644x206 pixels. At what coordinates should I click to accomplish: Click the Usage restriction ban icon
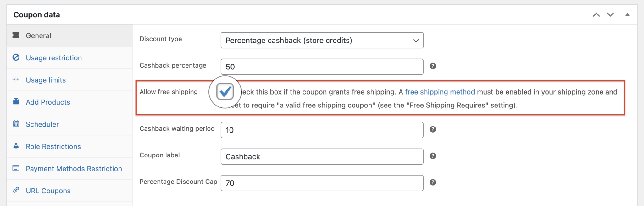click(16, 57)
